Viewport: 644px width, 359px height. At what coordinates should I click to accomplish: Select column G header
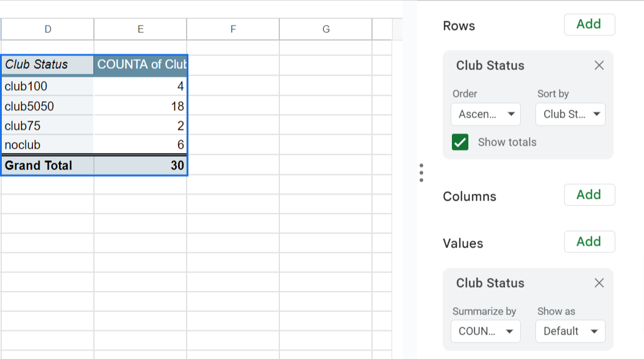click(x=326, y=29)
